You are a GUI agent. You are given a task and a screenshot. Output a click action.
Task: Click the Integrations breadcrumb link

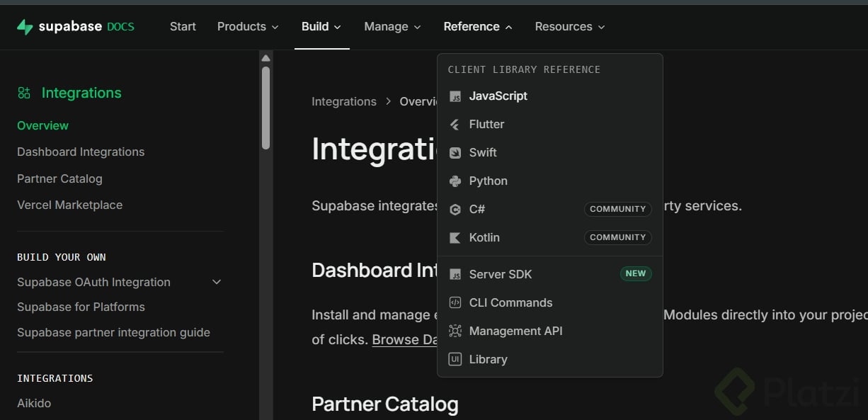pos(344,101)
